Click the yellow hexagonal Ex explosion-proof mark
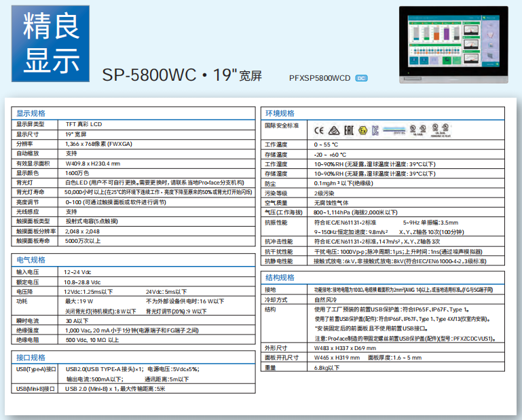The image size is (522, 420). pos(363,130)
